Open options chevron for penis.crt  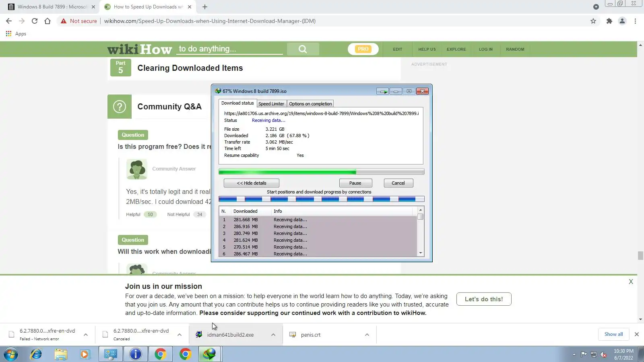coord(367,335)
